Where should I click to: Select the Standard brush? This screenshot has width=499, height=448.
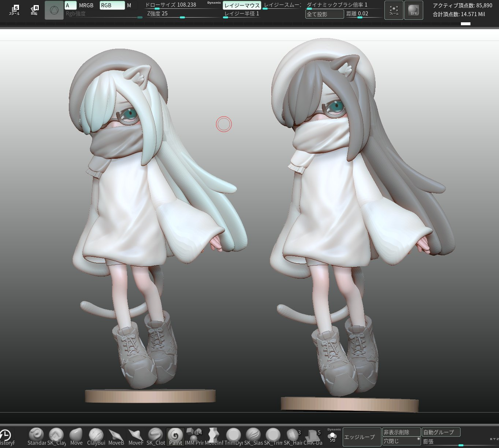(x=37, y=437)
